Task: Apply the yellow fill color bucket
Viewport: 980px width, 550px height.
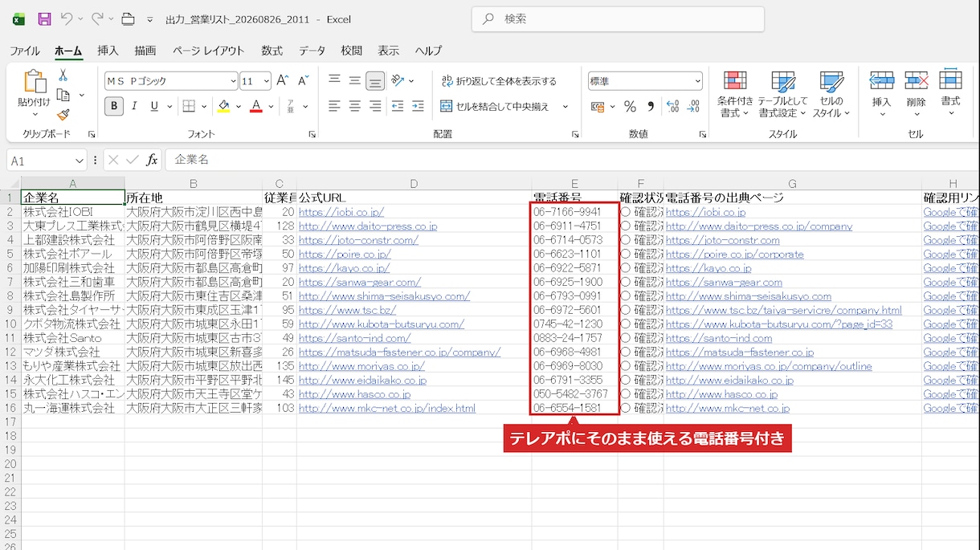Action: coord(223,106)
